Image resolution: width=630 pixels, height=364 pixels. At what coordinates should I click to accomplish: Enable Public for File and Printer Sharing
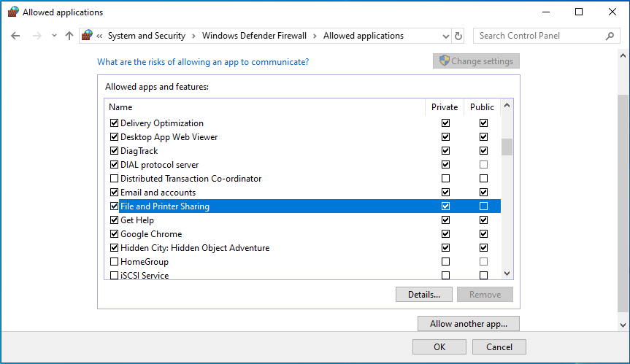pyautogui.click(x=483, y=206)
